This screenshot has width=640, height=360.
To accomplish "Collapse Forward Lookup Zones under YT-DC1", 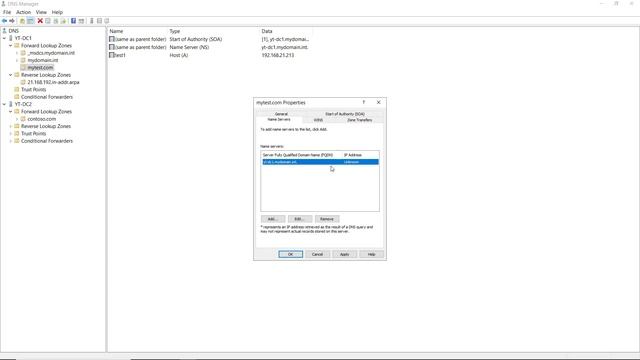I will click(11, 46).
